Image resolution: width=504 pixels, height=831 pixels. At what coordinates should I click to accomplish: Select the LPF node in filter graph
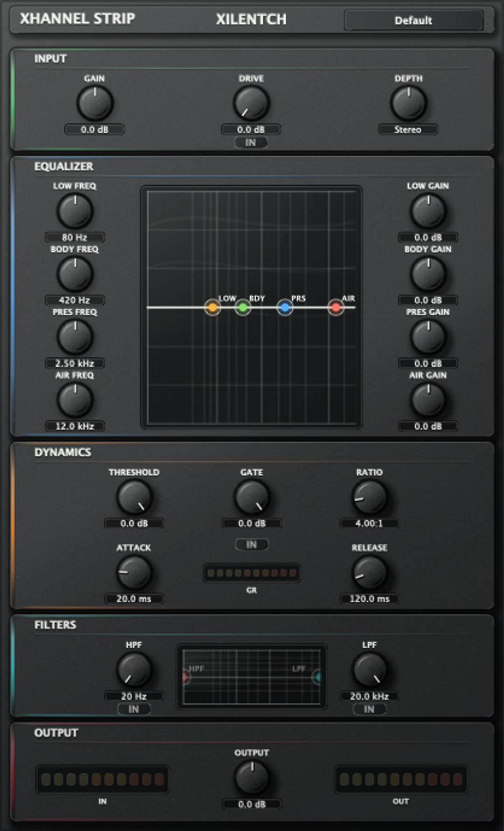tap(317, 676)
